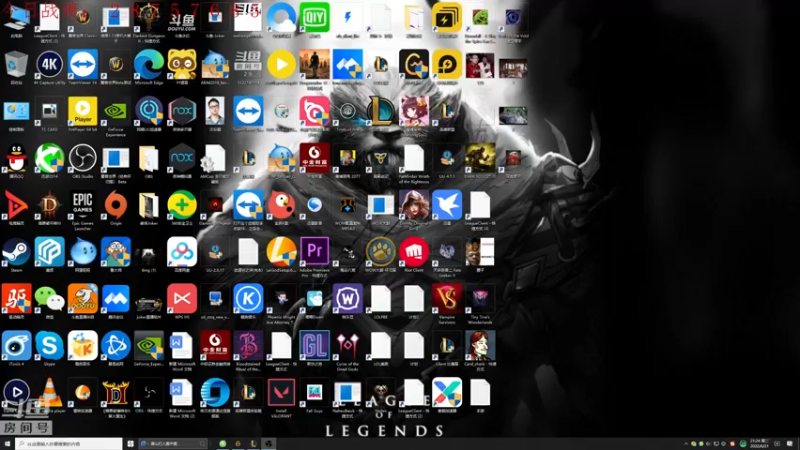800x450 pixels.
Task: Open the LOLPBE file icon
Action: (x=381, y=299)
